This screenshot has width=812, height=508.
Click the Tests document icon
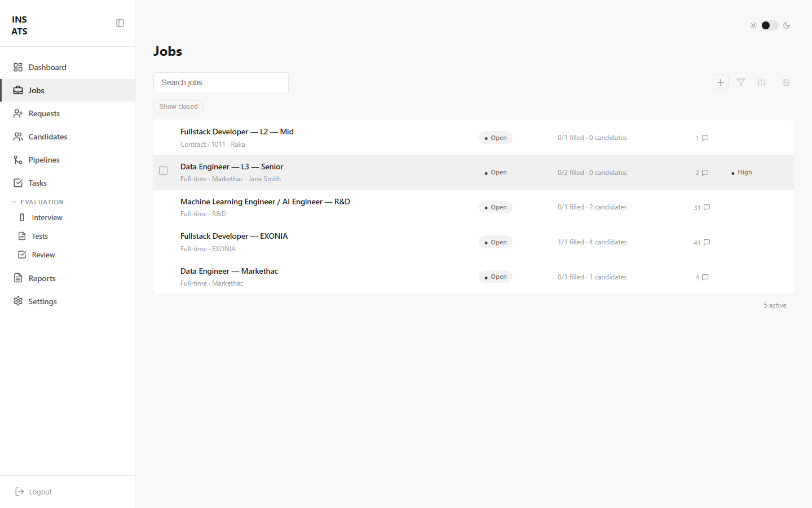22,236
